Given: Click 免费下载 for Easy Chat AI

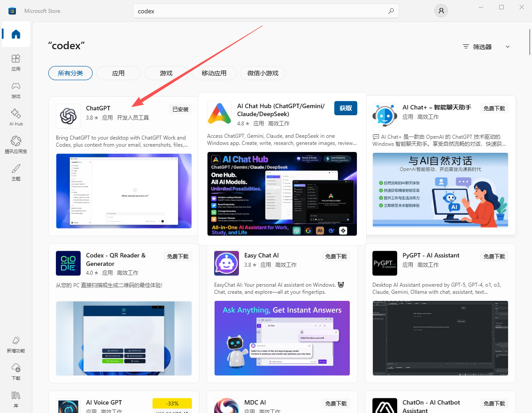Looking at the screenshot, I should pos(336,256).
